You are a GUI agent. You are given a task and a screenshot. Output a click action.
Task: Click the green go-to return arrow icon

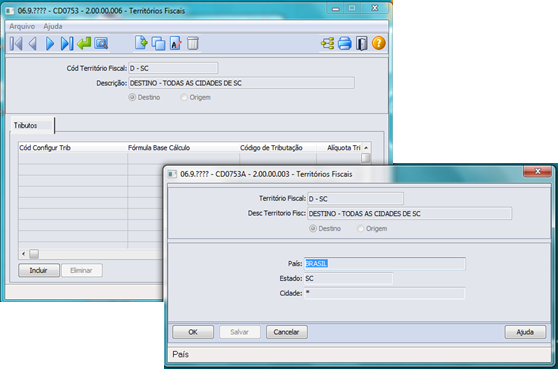[x=84, y=43]
